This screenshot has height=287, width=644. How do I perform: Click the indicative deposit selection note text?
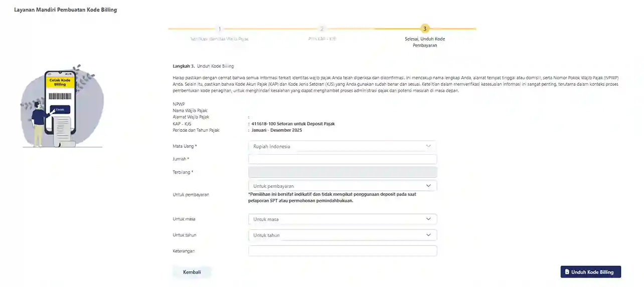click(x=332, y=197)
